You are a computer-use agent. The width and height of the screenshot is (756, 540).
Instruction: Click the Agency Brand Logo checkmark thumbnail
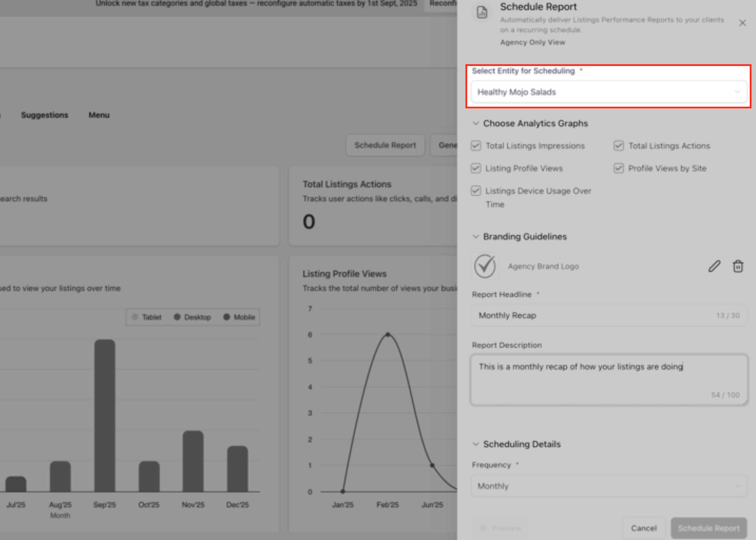coord(485,266)
